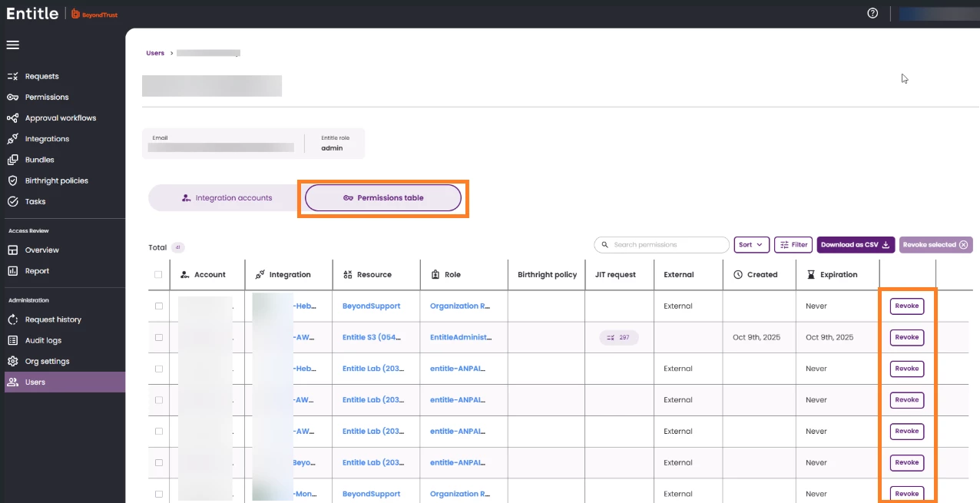The width and height of the screenshot is (980, 503).
Task: Select Users in the sidebar
Action: (65, 382)
